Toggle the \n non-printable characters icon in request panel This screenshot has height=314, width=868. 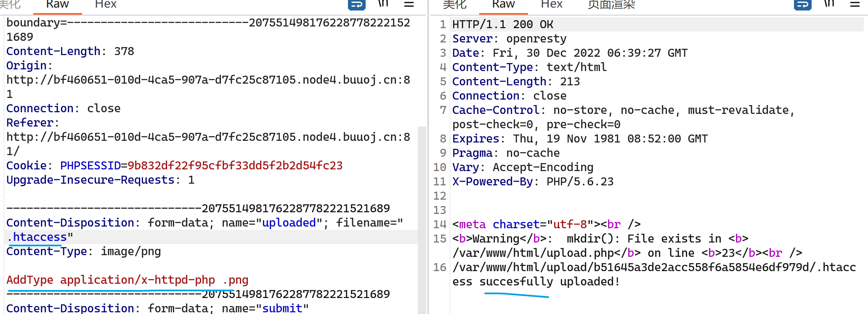click(383, 4)
